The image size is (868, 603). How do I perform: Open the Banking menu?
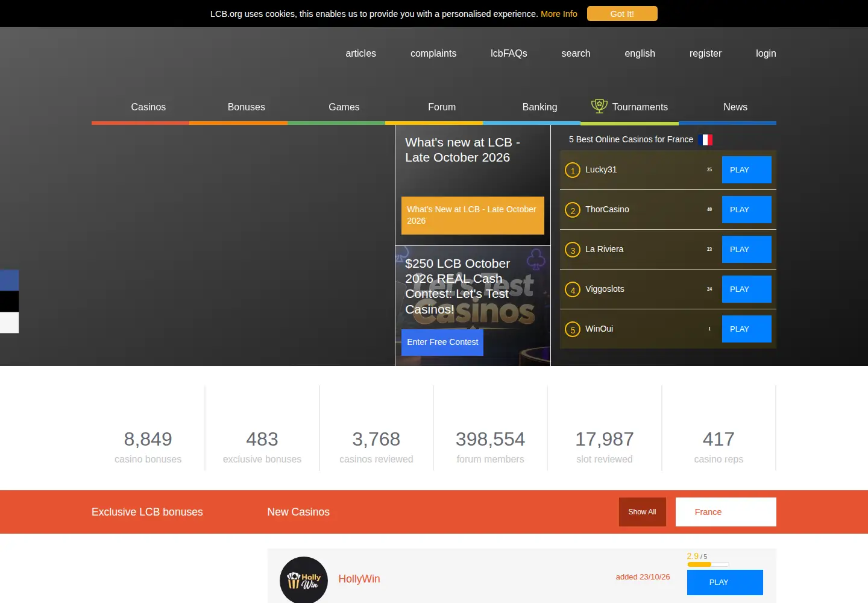click(539, 107)
